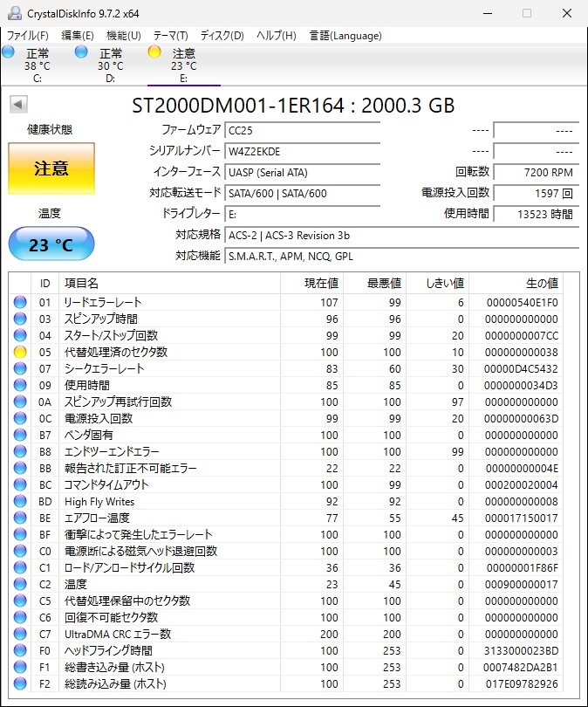Click the previous disk arrow button
The image size is (588, 707).
pyautogui.click(x=18, y=105)
